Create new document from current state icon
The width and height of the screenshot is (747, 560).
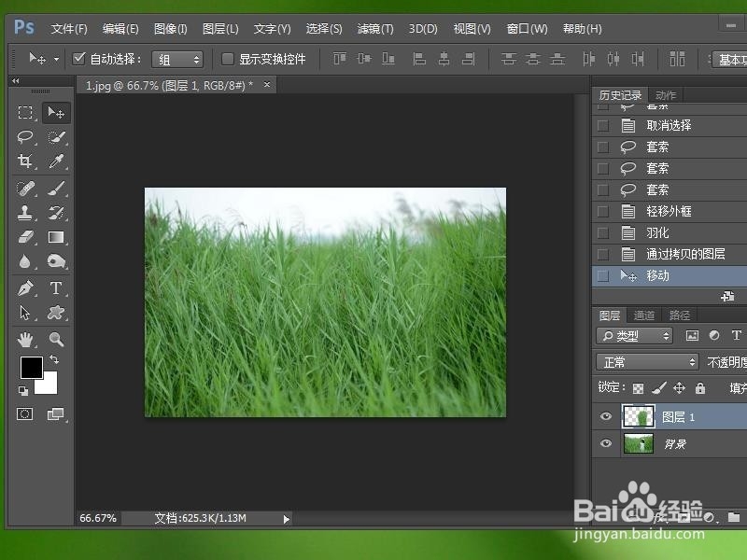(x=727, y=297)
